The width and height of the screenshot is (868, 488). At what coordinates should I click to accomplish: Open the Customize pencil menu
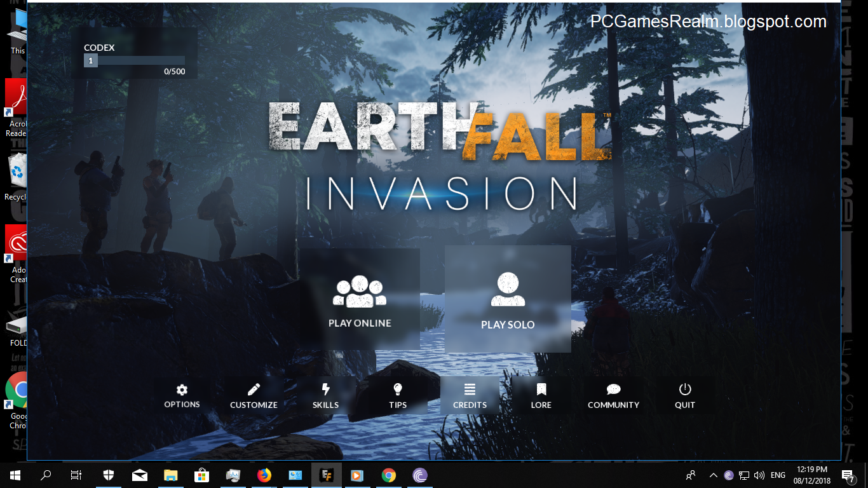point(254,395)
